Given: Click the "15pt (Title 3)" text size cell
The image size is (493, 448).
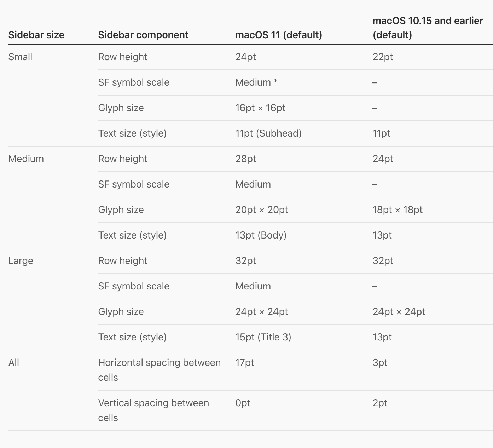Looking at the screenshot, I should [263, 337].
